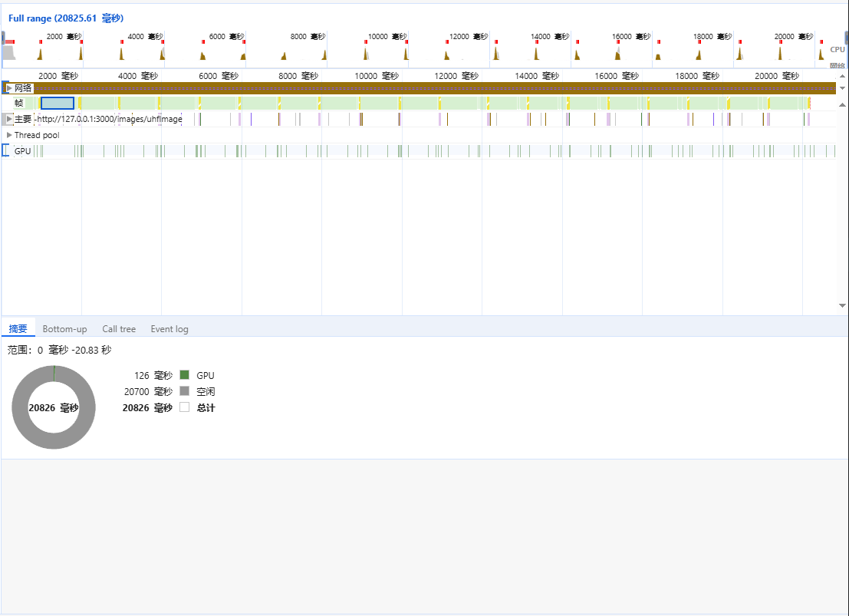Switch to the Bottom-up tab
The width and height of the screenshot is (849, 616).
pyautogui.click(x=64, y=329)
